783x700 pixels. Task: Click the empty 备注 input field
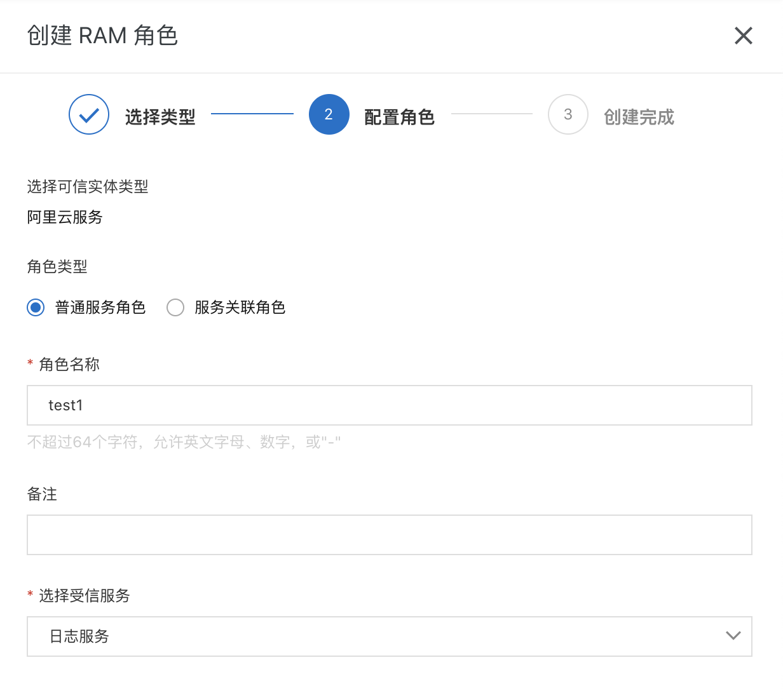(389, 535)
